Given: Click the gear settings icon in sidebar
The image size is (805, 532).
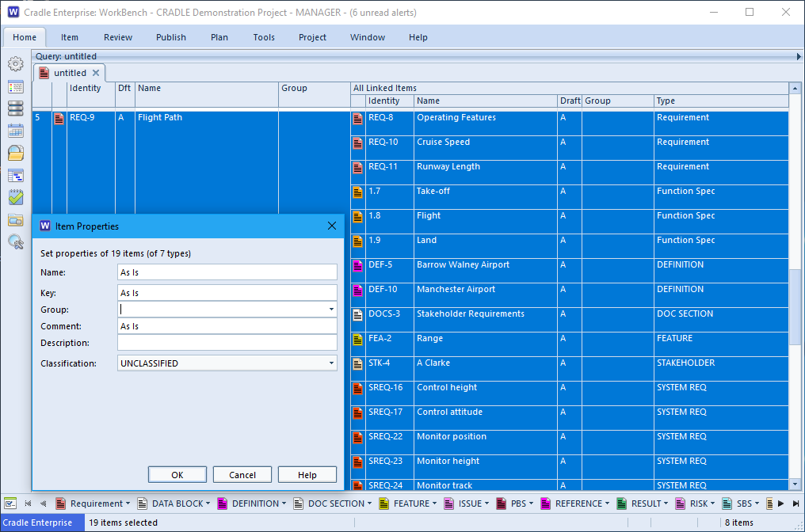Looking at the screenshot, I should tap(15, 63).
